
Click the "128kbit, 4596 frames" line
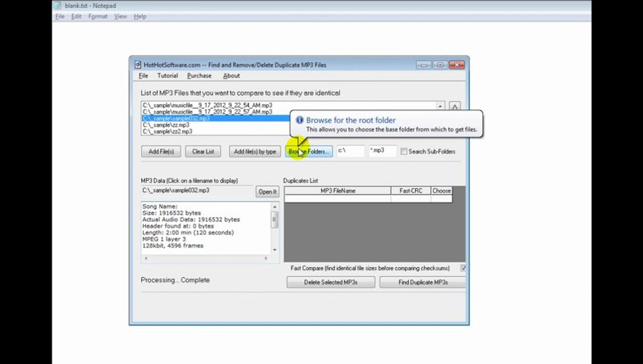(173, 246)
